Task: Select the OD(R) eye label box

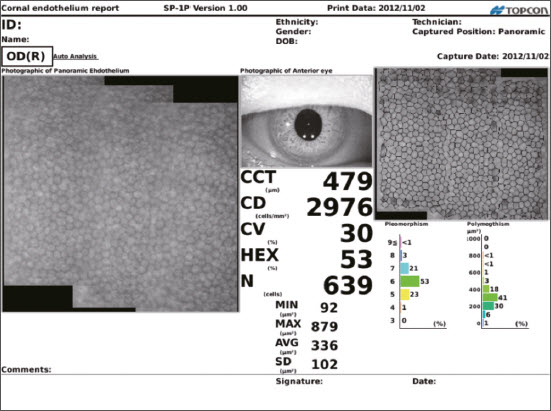Action: 27,56
